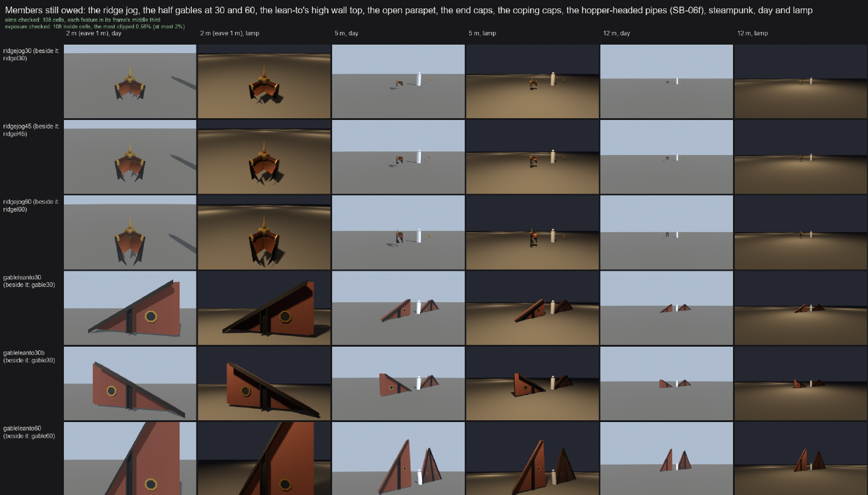
Task: Inspect gableleanto60 render at 5 m lamp
Action: click(x=532, y=458)
